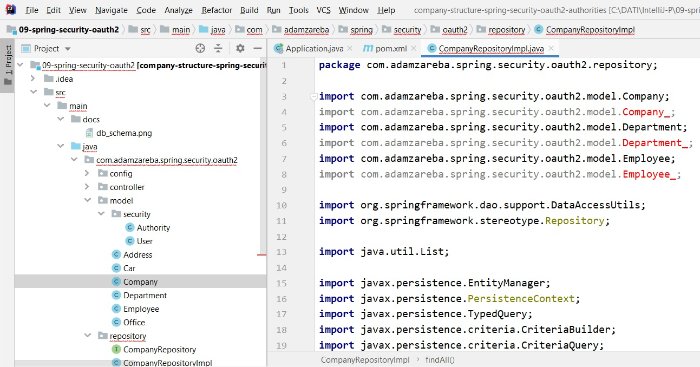Select CompanyRepositoryImpl class in tree
Image resolution: width=700 pixels, height=367 pixels.
click(167, 363)
